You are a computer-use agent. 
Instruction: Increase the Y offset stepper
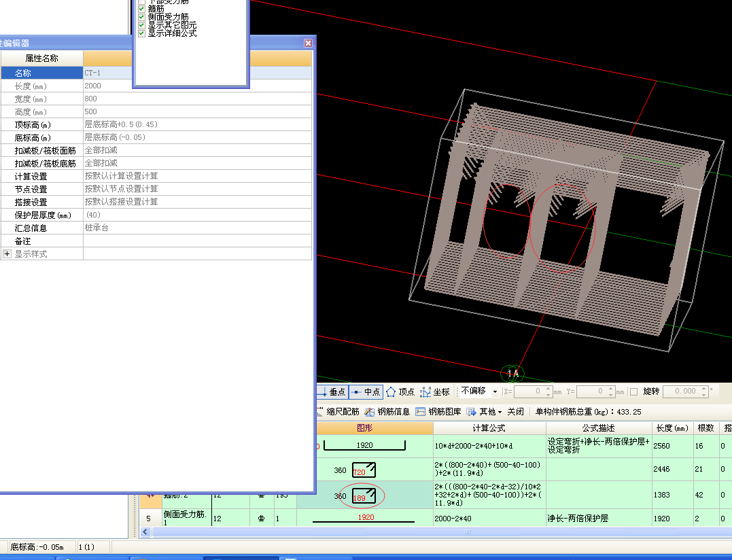click(611, 389)
